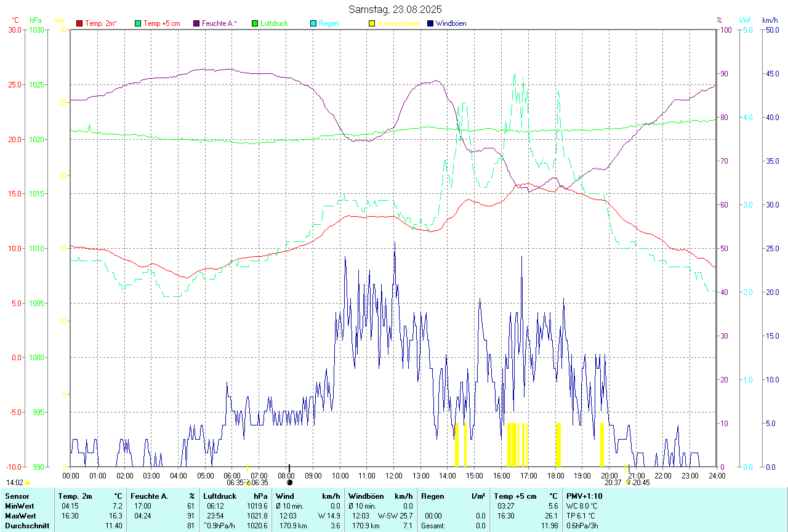Screen dimensions: 788x532
Task: Click the chart title Samstag, 23.08.2025
Action: pos(395,9)
